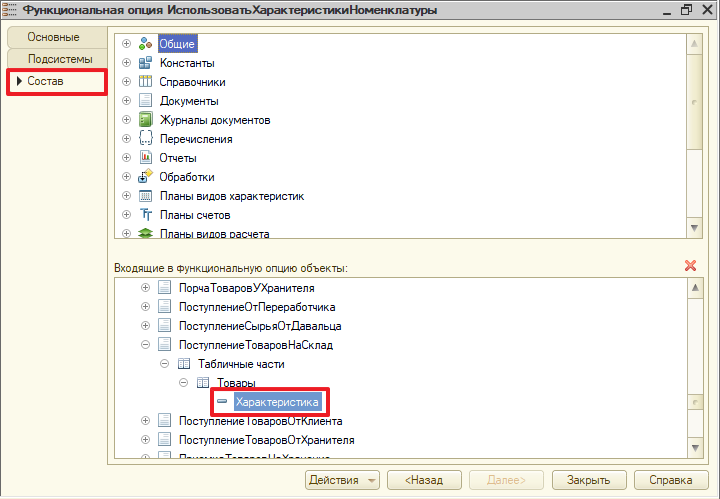Click the Закрыть button

[x=589, y=480]
